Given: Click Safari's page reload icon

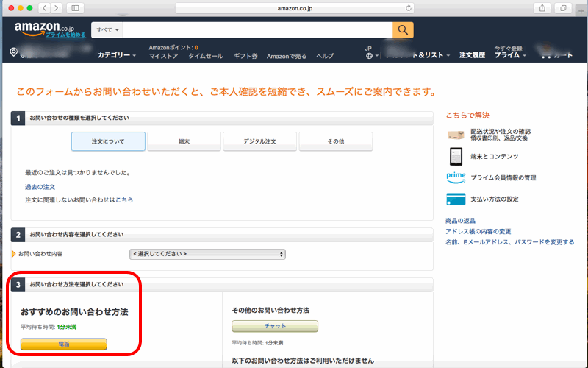Looking at the screenshot, I should pyautogui.click(x=409, y=7).
